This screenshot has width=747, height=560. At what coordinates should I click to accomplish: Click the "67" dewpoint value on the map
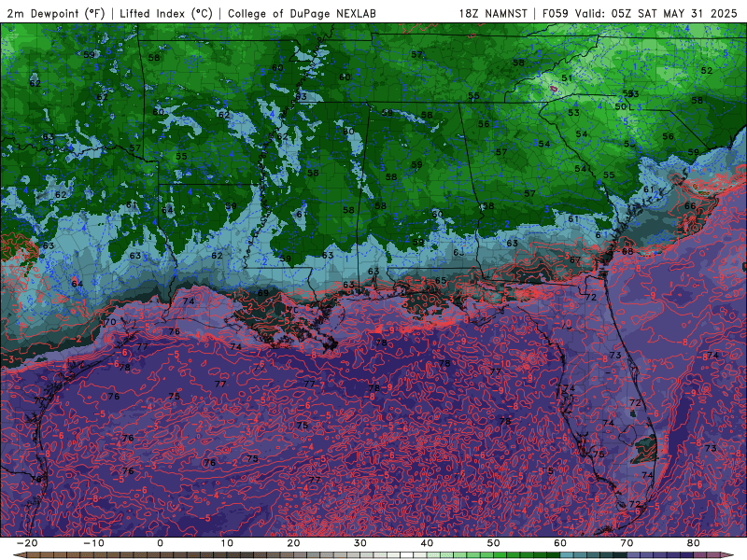tap(575, 260)
